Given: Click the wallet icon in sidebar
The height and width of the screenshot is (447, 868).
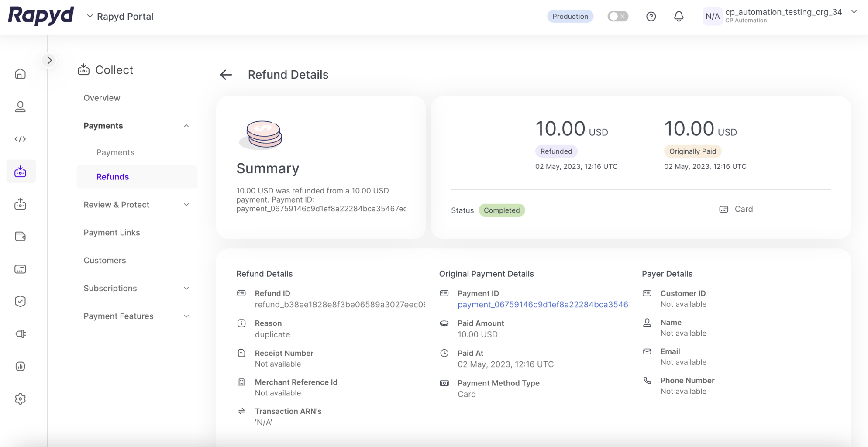Looking at the screenshot, I should point(21,237).
